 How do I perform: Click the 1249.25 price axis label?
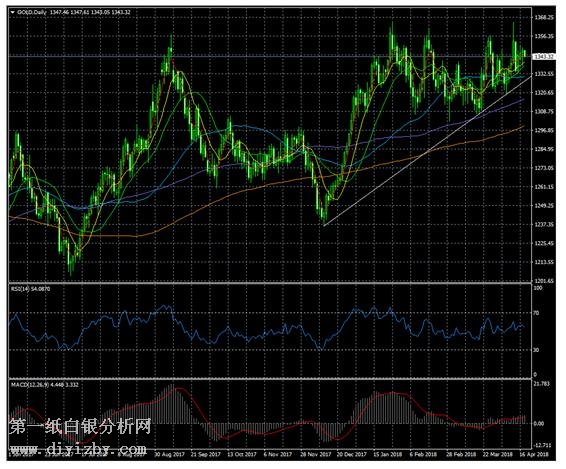pyautogui.click(x=544, y=205)
